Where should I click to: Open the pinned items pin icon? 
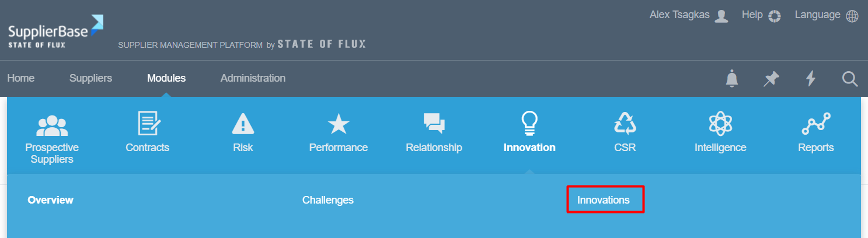[771, 78]
